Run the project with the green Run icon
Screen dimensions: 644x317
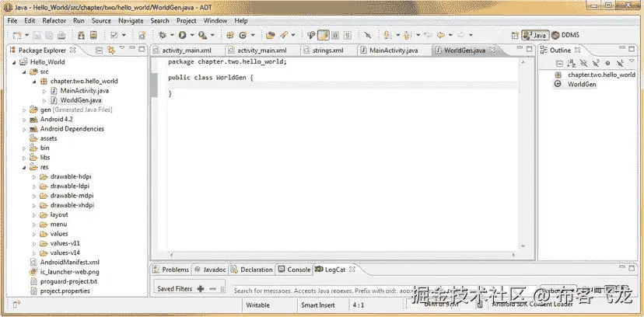coord(182,35)
